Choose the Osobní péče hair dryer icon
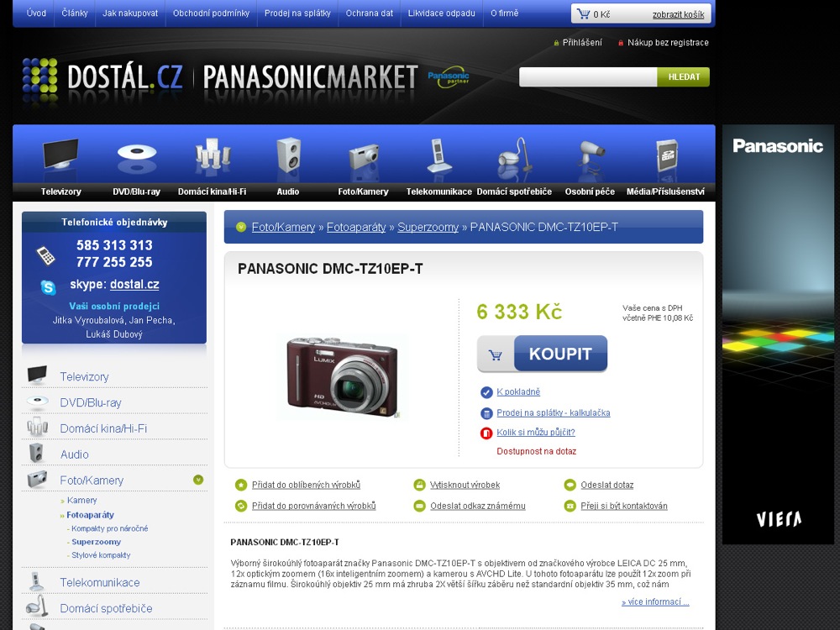Image resolution: width=840 pixels, height=630 pixels. 590,156
